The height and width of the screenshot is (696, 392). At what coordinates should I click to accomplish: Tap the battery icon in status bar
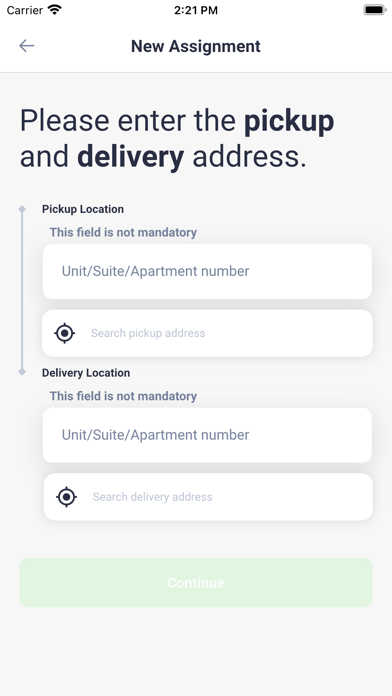(x=375, y=10)
